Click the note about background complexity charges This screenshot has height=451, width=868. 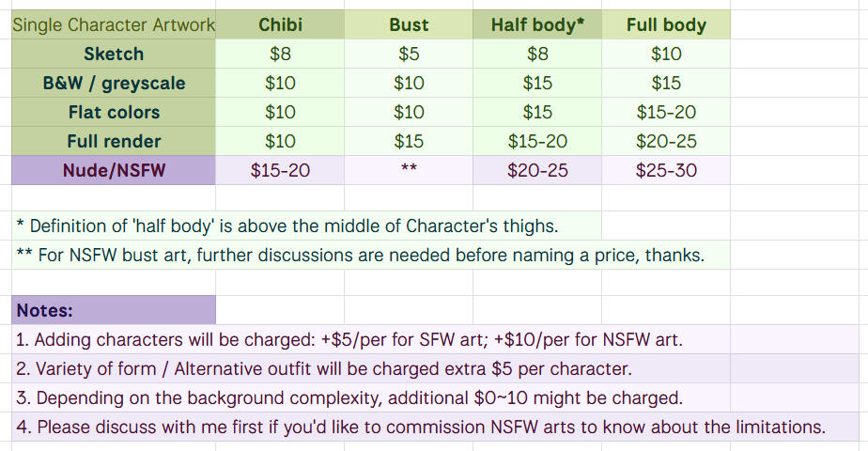point(347,397)
